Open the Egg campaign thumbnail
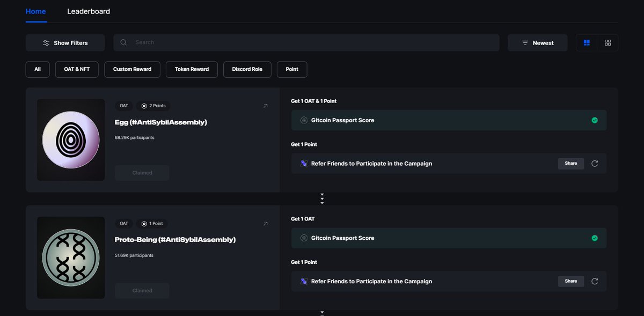 click(x=71, y=139)
